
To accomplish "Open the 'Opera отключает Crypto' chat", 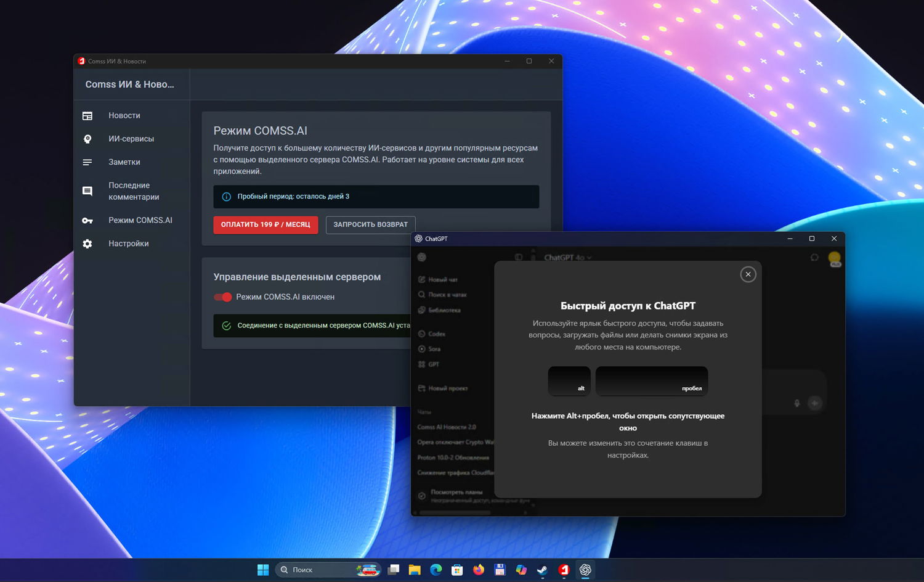I will [454, 442].
